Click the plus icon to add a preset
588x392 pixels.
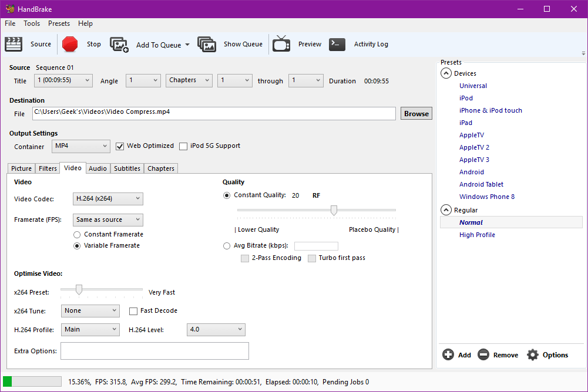[448, 354]
